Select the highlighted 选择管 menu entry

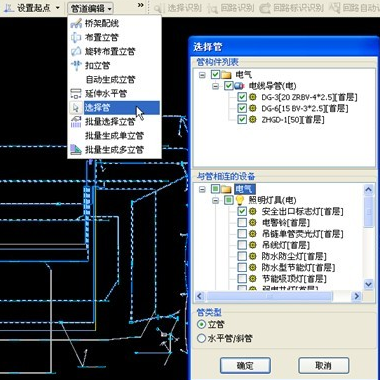pyautogui.click(x=114, y=108)
